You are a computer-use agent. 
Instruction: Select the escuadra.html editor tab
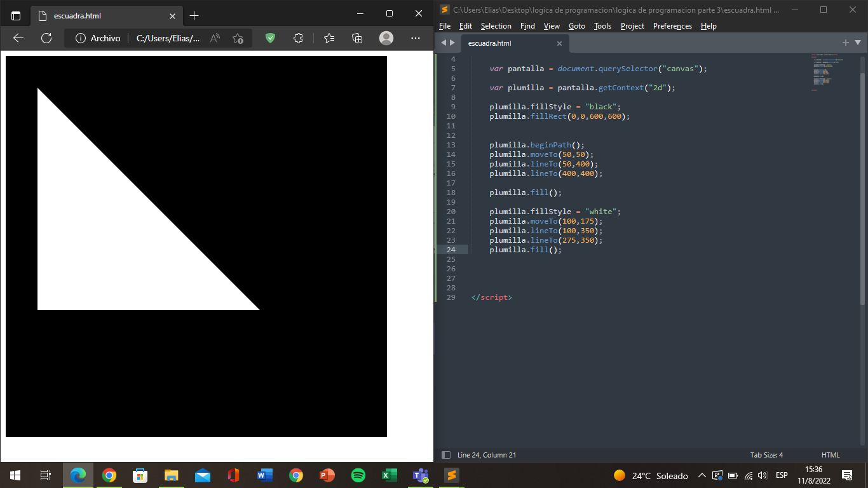(513, 43)
